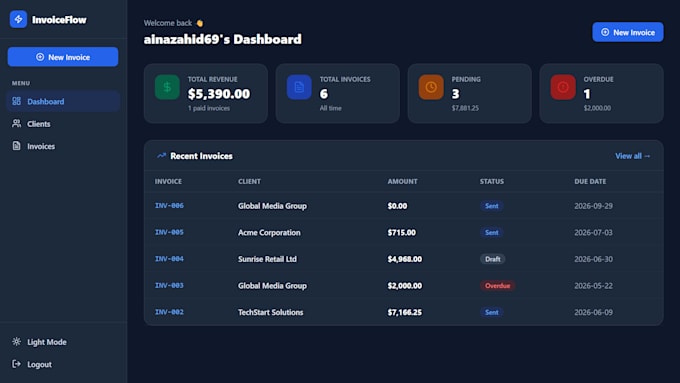Click the Draft status badge
Screen dimensions: 680x383
(x=492, y=259)
